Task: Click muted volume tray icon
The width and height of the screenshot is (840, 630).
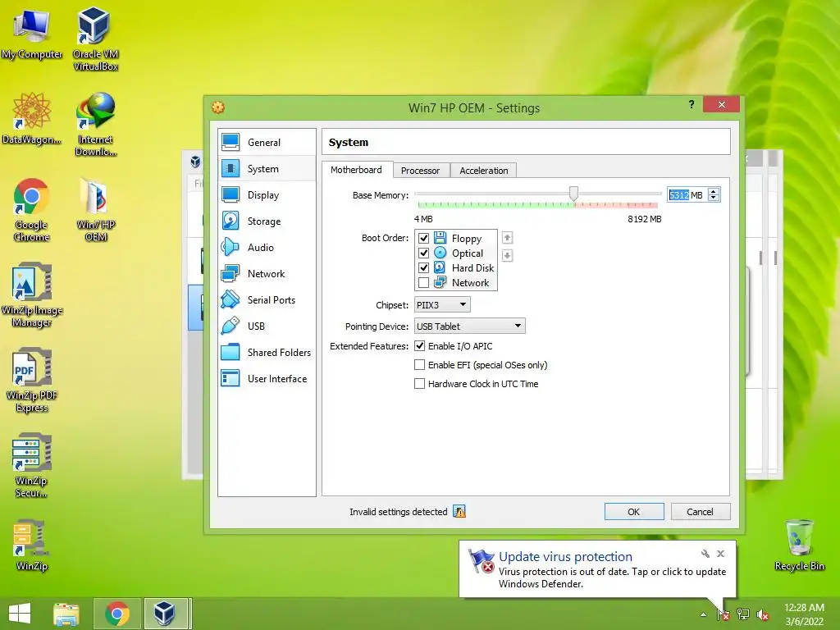Action: [x=763, y=614]
